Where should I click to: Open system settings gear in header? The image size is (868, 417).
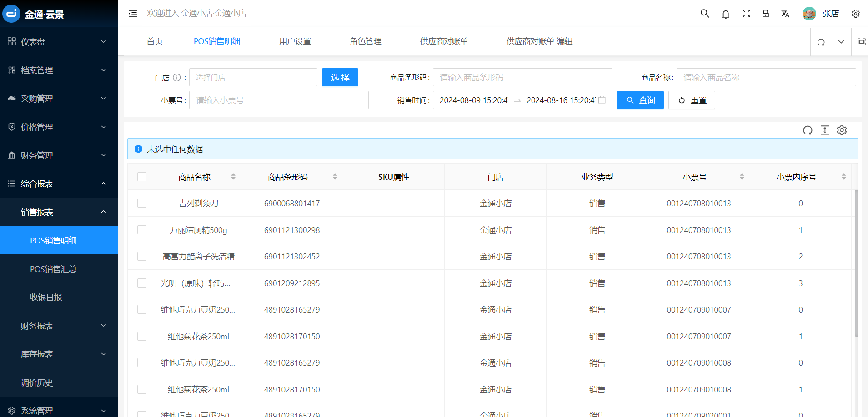pyautogui.click(x=856, y=14)
